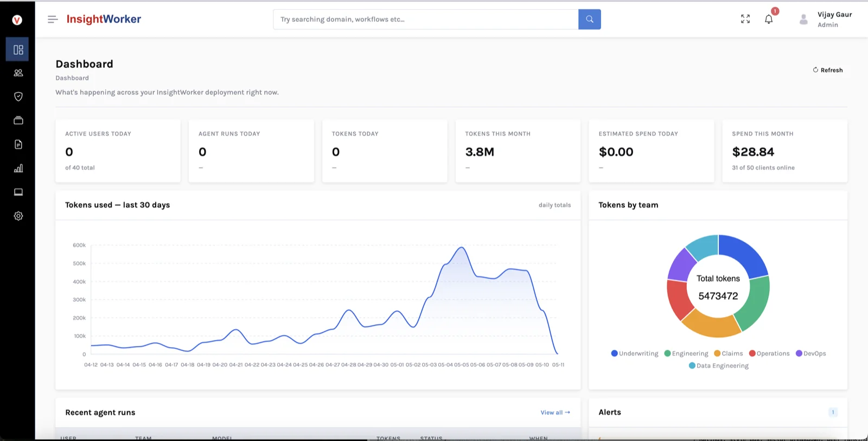868x441 pixels.
Task: Toggle the Operations legend item
Action: coord(769,354)
